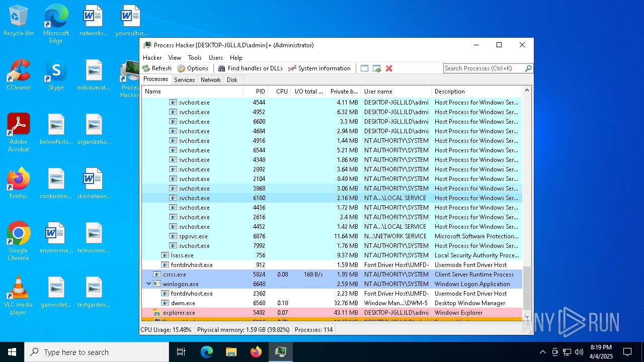Open the Windows Start button
Viewport: 644px width, 362px height.
click(12, 352)
